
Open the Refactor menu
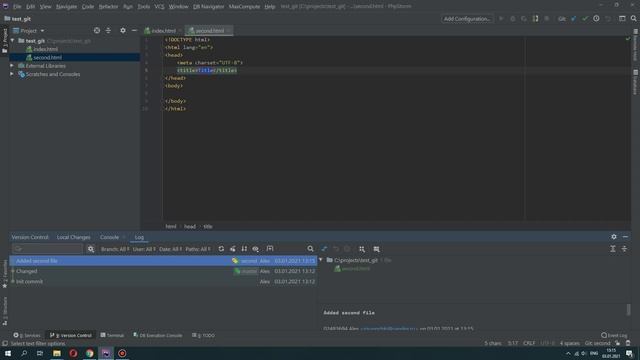[108, 7]
